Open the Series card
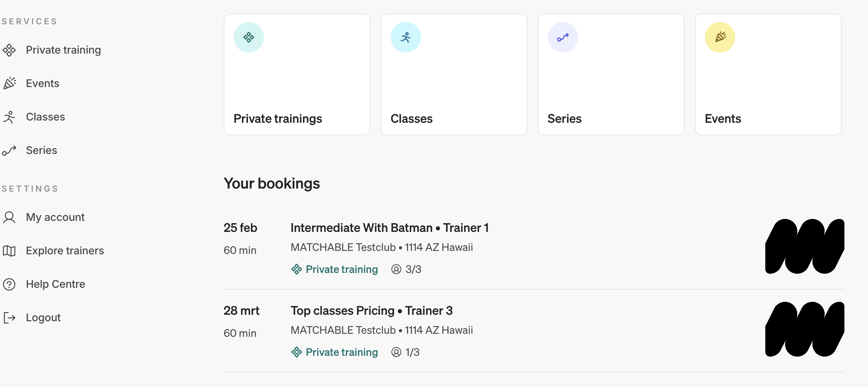 click(x=611, y=75)
